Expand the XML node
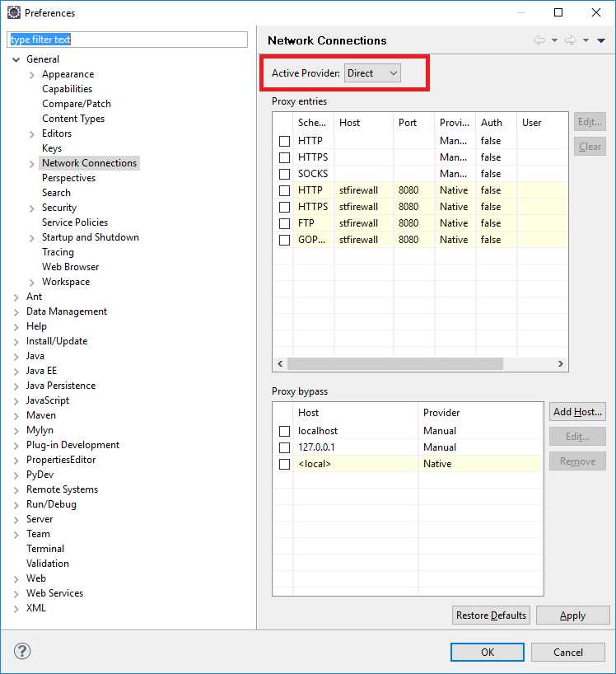This screenshot has height=674, width=616. pyautogui.click(x=16, y=609)
